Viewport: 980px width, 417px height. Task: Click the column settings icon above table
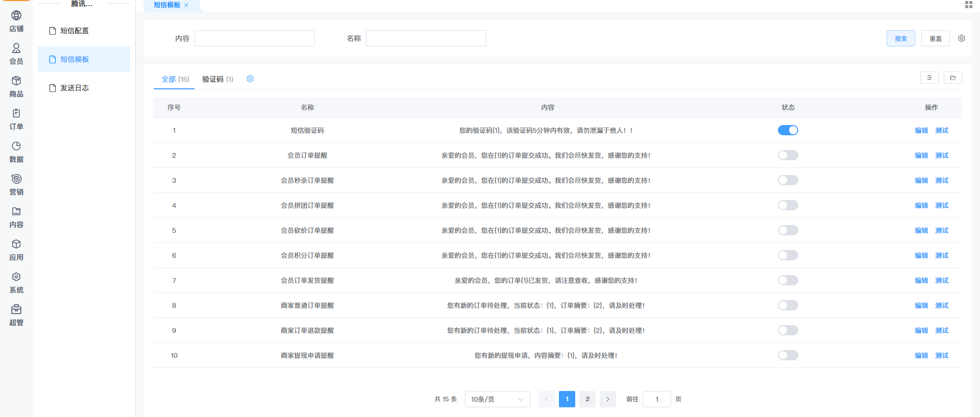pos(929,78)
